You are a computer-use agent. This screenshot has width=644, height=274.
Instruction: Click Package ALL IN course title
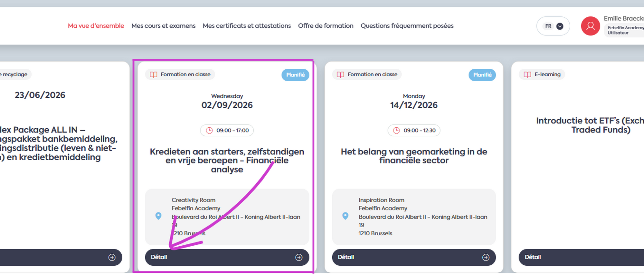pos(58,143)
